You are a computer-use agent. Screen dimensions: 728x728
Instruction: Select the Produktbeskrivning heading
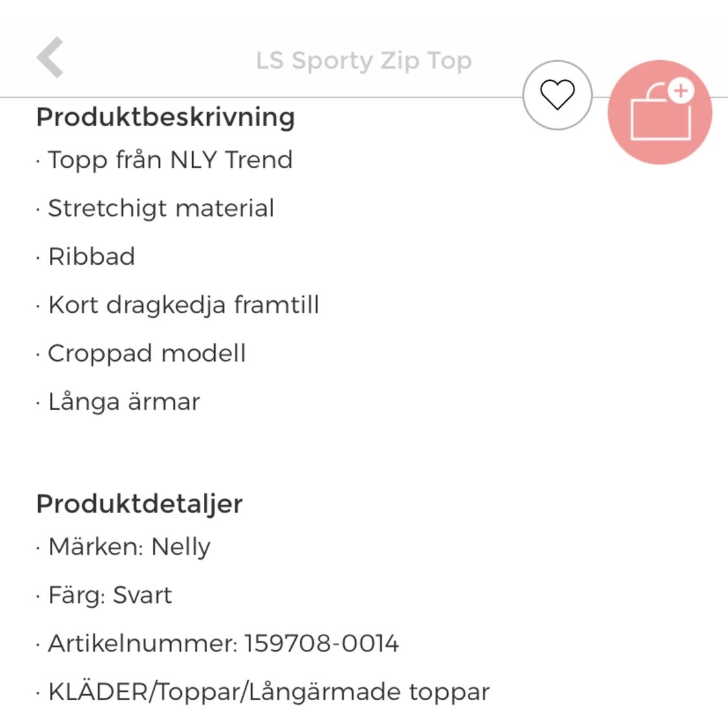pos(166,117)
